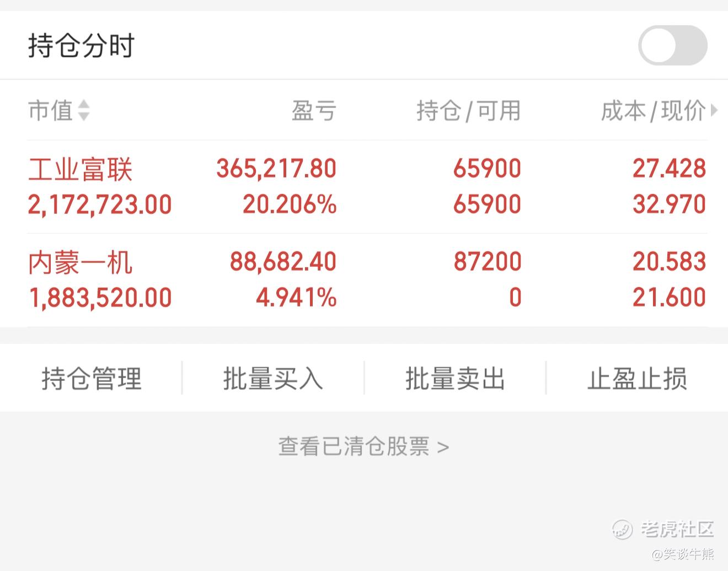Sort holdings by 市值 arrows
Image resolution: width=728 pixels, height=571 pixels.
(x=83, y=110)
